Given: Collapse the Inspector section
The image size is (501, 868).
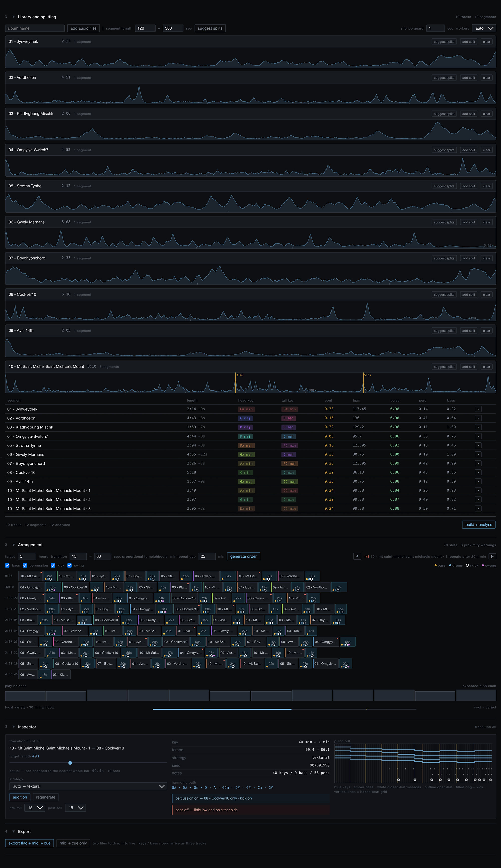Looking at the screenshot, I should point(14,727).
